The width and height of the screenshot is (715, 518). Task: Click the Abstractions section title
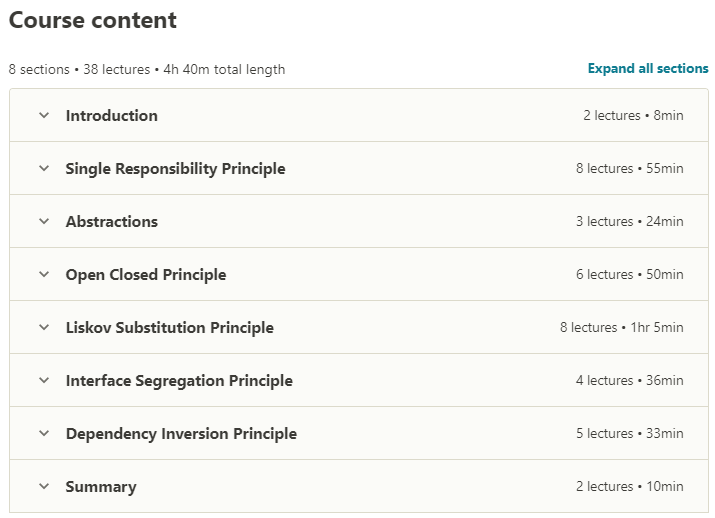(112, 222)
